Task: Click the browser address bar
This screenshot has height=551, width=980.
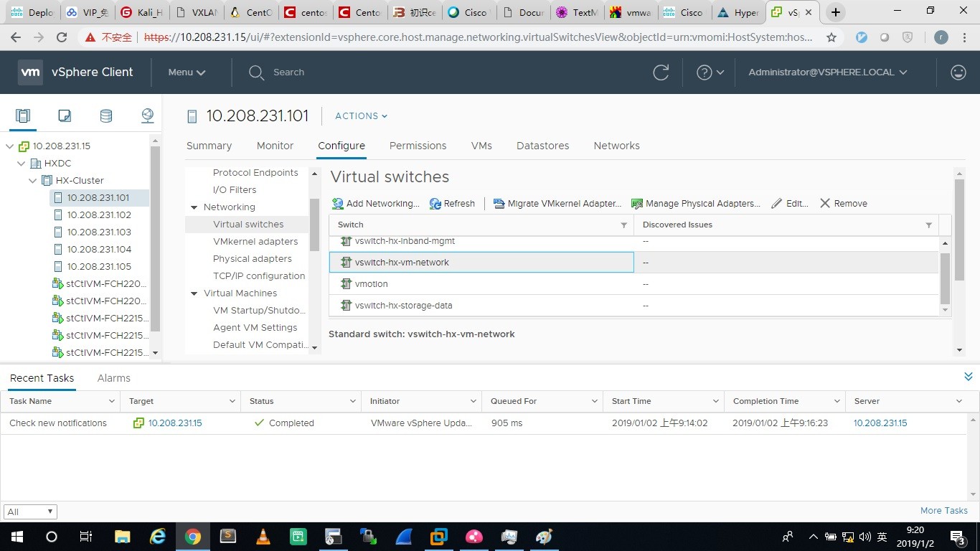Action: (478, 37)
